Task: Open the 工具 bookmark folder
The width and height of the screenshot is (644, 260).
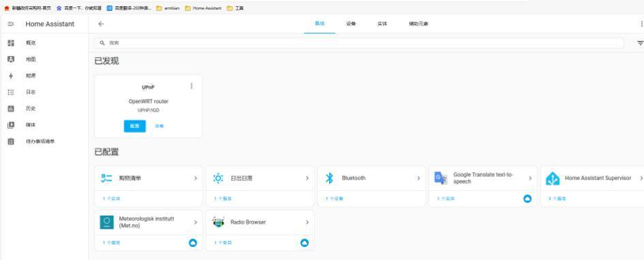Action: tap(235, 8)
